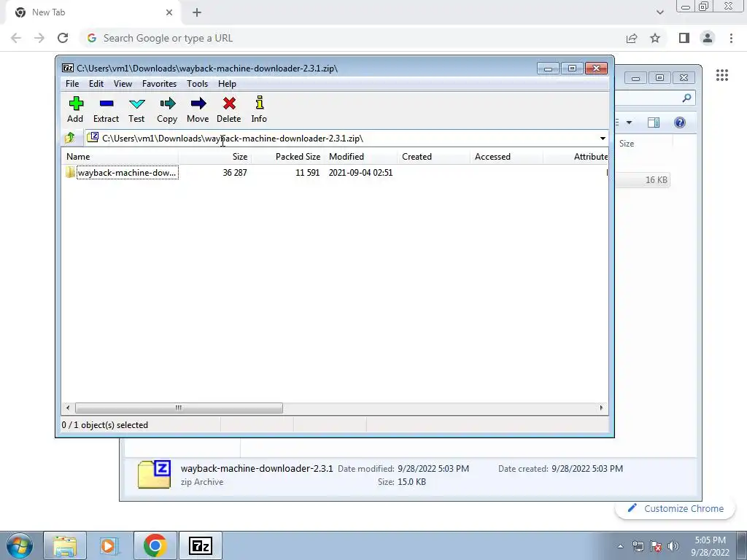Screen dimensions: 747x560
Task: Launch Windows Media Player from taskbar
Action: click(x=109, y=545)
